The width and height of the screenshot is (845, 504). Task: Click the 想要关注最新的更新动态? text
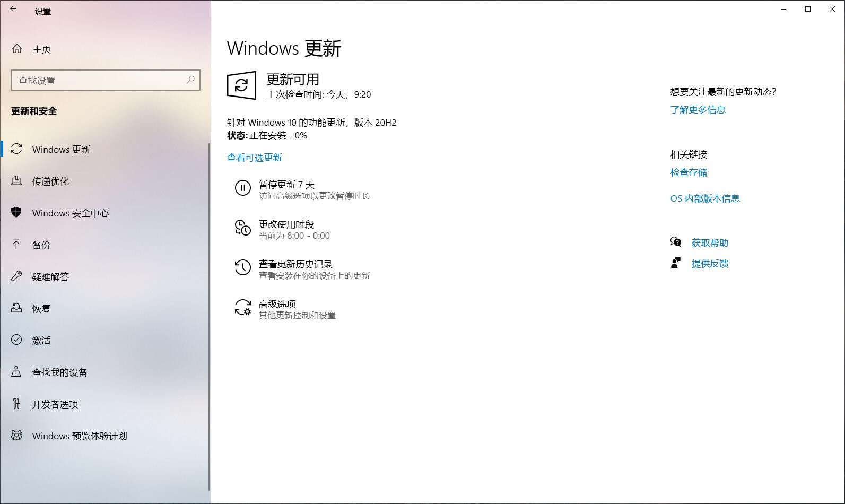tap(723, 92)
